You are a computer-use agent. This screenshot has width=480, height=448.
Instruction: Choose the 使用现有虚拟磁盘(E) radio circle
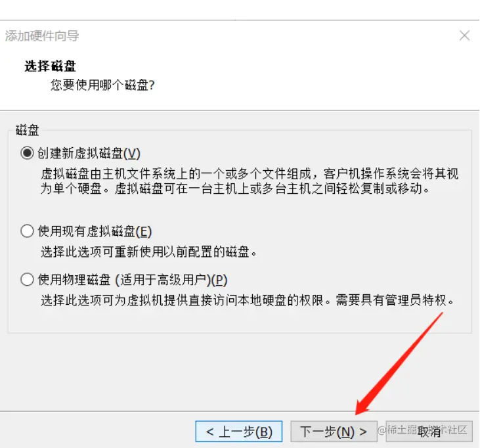coord(27,231)
